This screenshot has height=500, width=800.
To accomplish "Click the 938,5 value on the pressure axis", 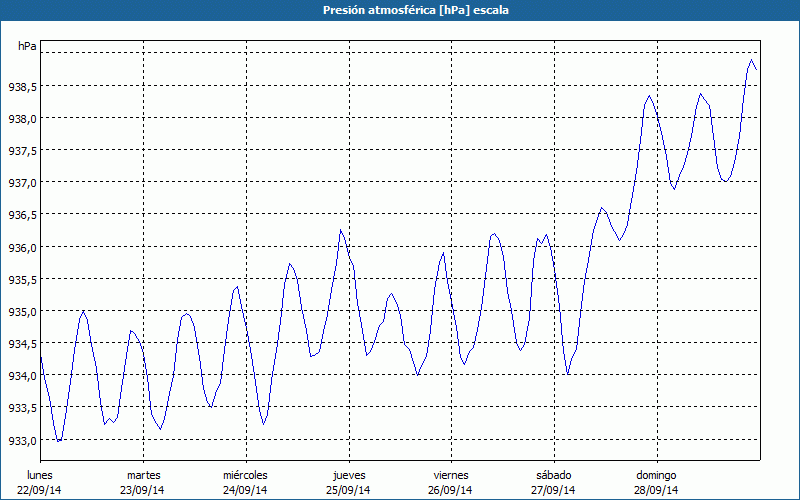I will 22,87.
